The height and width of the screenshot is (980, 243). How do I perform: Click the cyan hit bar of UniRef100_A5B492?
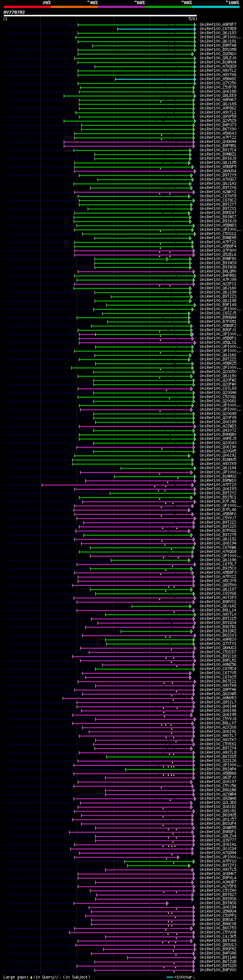156,79
